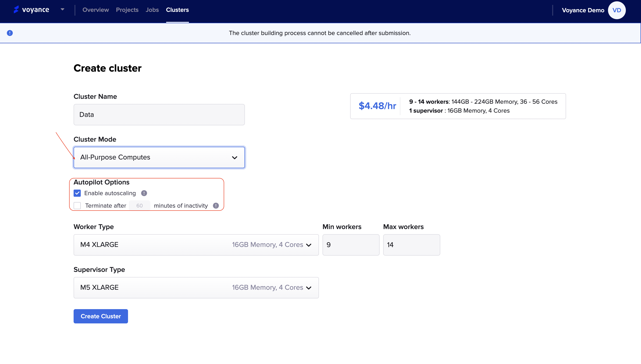Open the Projects tab

[x=127, y=10]
